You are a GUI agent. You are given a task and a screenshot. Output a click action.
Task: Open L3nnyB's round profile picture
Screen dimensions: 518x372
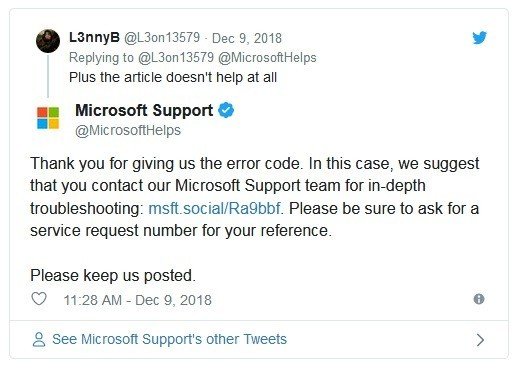[x=48, y=41]
